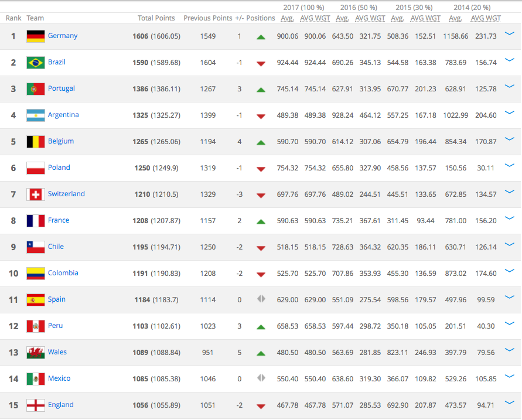Expand details for the Germany row
Screen dimensions: 522x420
pyautogui.click(x=509, y=34)
